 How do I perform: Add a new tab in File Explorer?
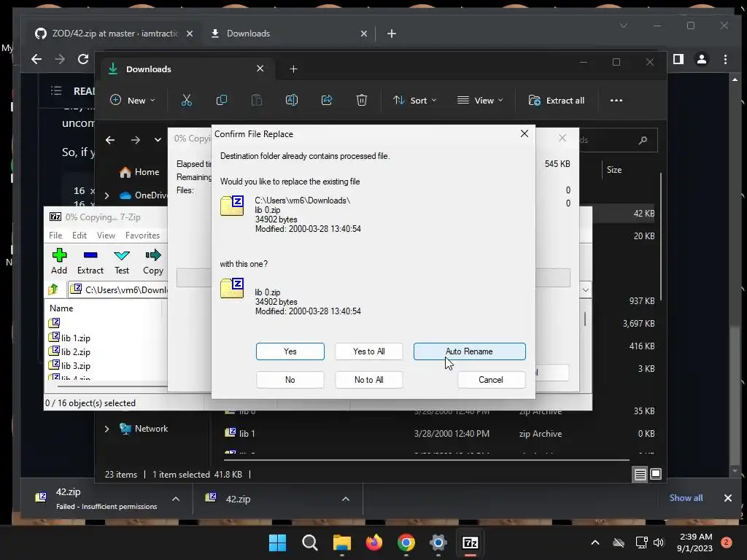pyautogui.click(x=293, y=69)
